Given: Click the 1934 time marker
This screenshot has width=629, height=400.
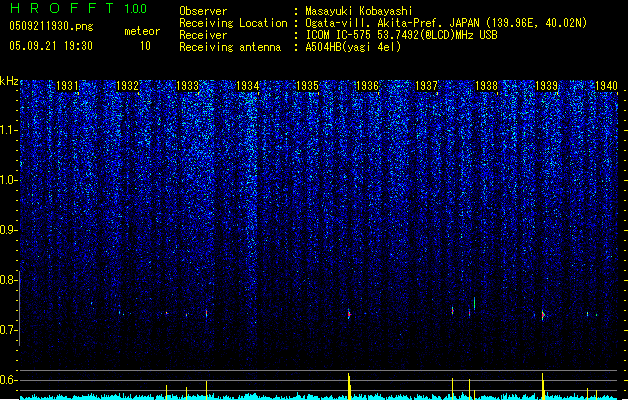Looking at the screenshot, I should pos(248,86).
